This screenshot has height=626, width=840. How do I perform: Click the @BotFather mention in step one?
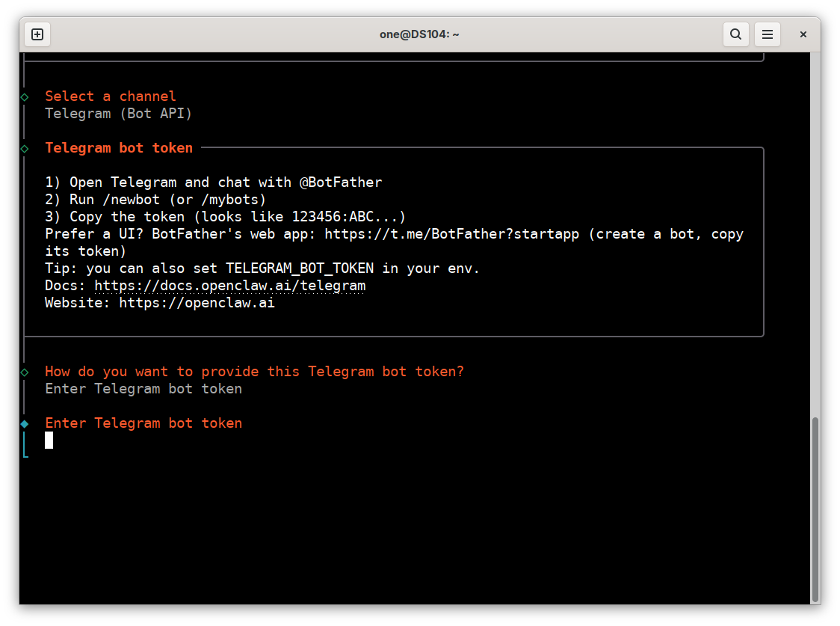point(341,182)
